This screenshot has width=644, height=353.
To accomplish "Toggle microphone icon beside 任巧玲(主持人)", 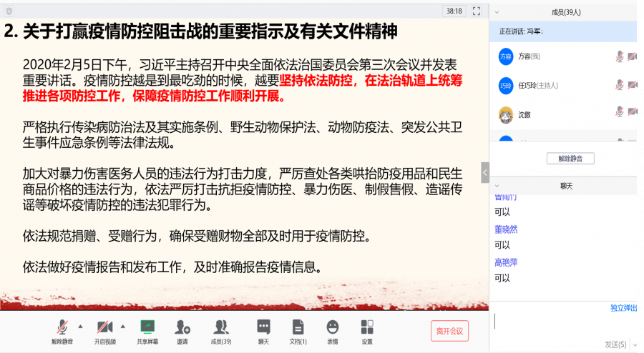I will coord(620,85).
